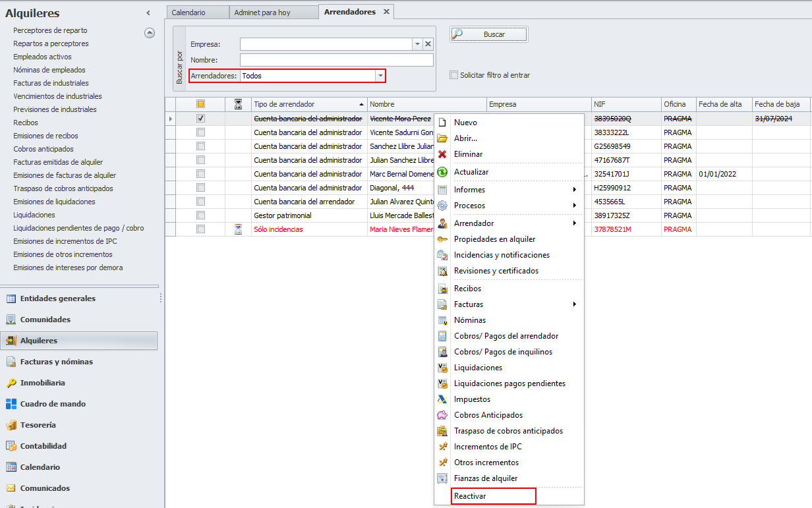812x508 pixels.
Task: Click the Cobros/ Pagos de inquilinos icon
Action: click(443, 352)
